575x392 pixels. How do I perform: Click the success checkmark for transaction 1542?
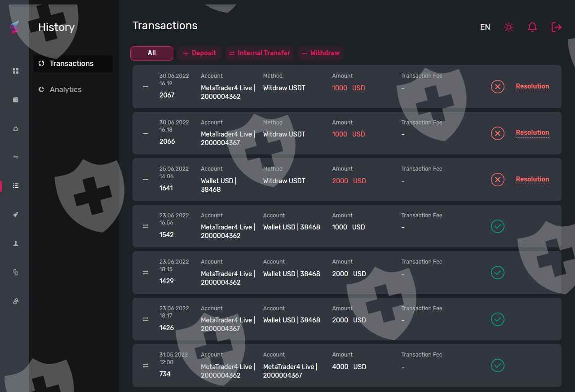click(497, 226)
